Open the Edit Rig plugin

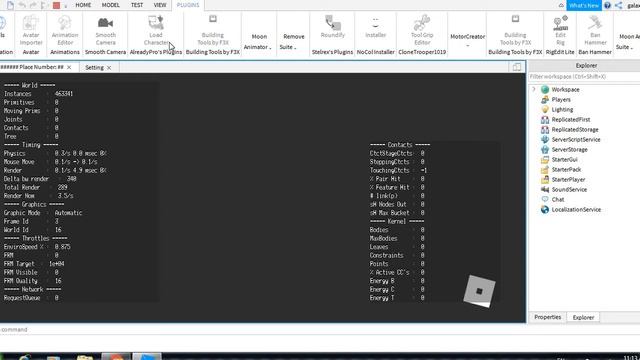(x=560, y=31)
